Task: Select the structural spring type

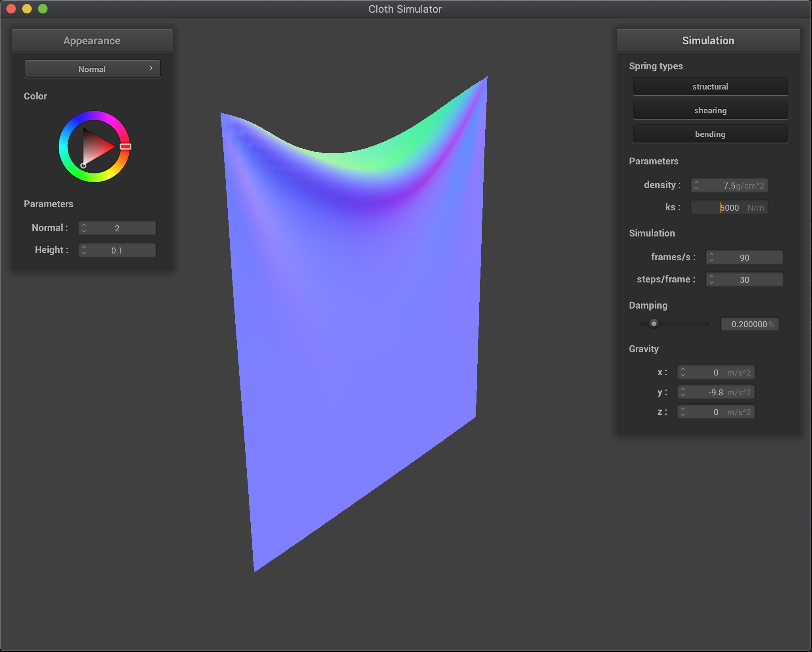Action: (709, 86)
